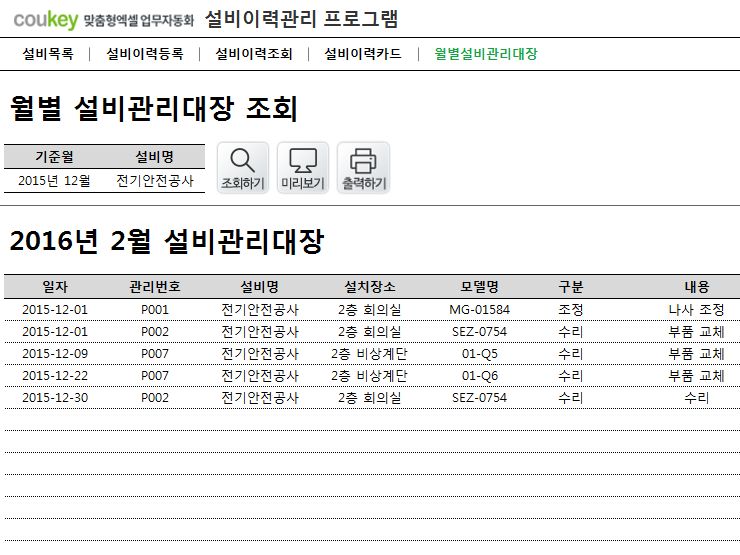Click 조정 category cell
The image size is (740, 555).
tap(571, 310)
